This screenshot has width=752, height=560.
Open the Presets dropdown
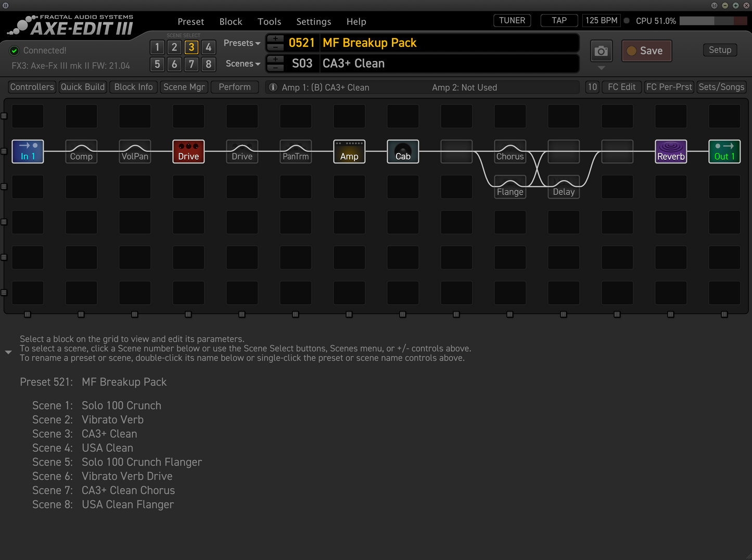point(242,43)
